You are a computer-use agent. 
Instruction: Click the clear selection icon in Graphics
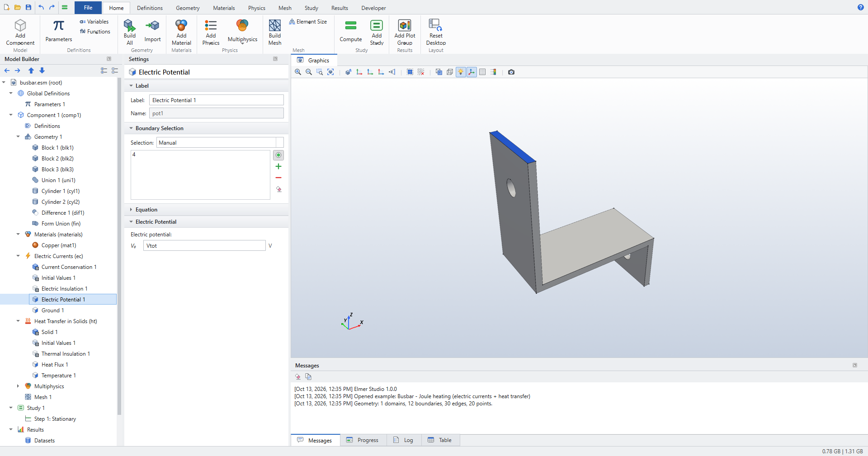[x=421, y=72]
